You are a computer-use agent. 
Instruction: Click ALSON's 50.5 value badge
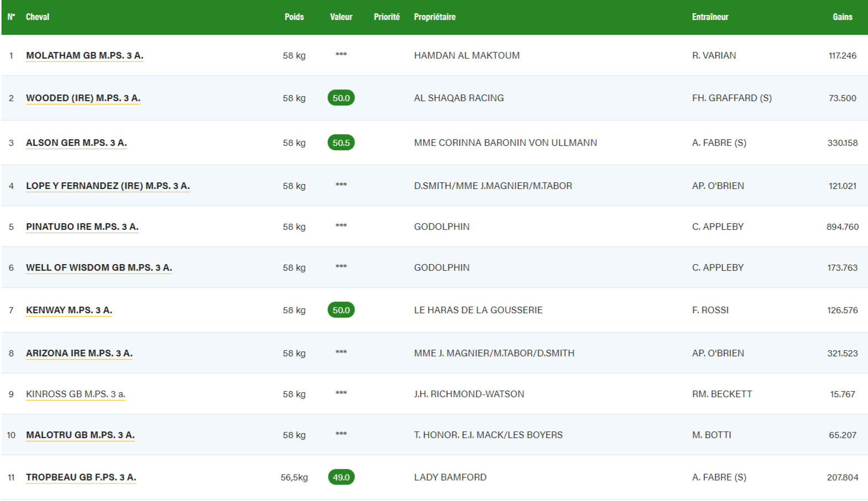(341, 143)
